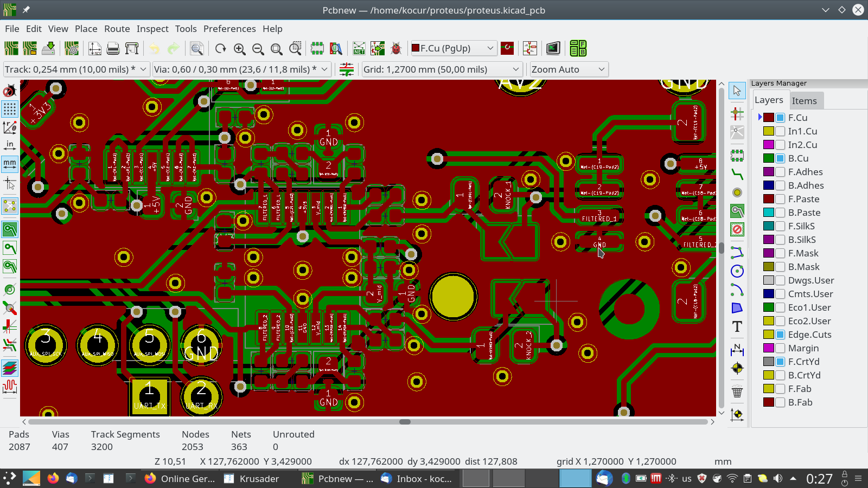The height and width of the screenshot is (488, 868).
Task: Select add text tool
Action: [x=737, y=326]
